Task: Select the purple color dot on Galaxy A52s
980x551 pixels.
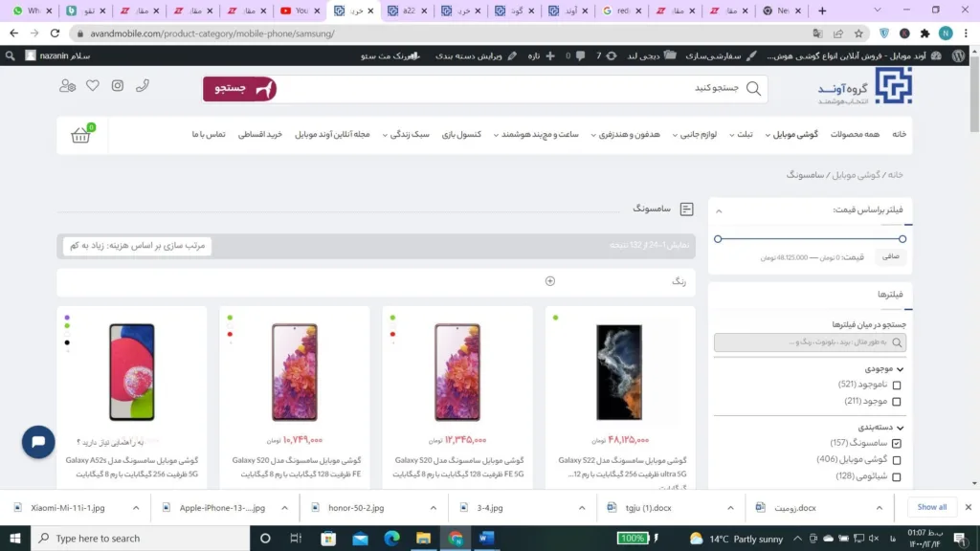Action: [x=68, y=318]
